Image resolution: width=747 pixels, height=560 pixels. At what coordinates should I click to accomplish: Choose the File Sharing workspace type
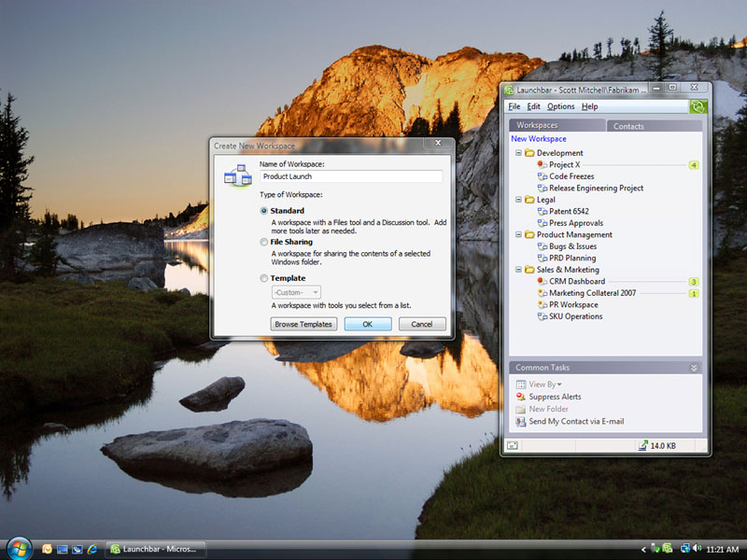pyautogui.click(x=263, y=242)
